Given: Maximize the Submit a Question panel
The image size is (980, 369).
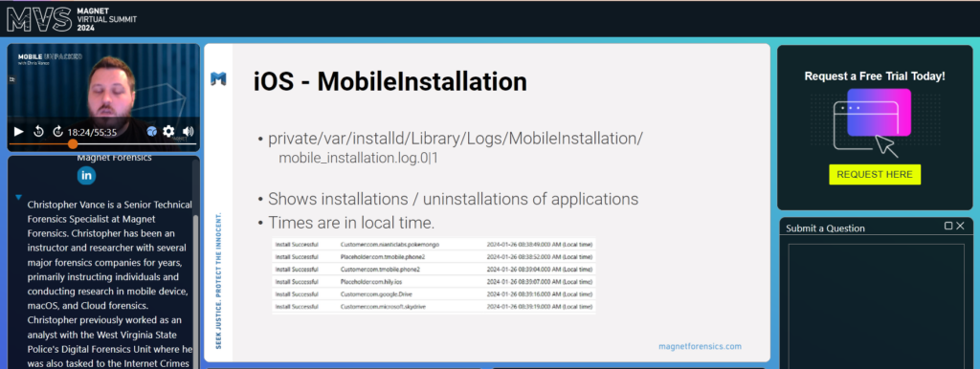Looking at the screenshot, I should [948, 226].
